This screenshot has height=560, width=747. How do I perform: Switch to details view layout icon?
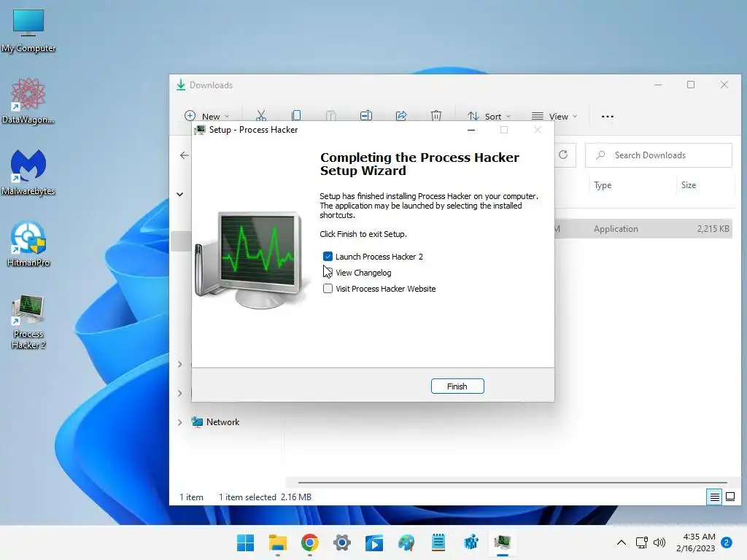pyautogui.click(x=714, y=497)
